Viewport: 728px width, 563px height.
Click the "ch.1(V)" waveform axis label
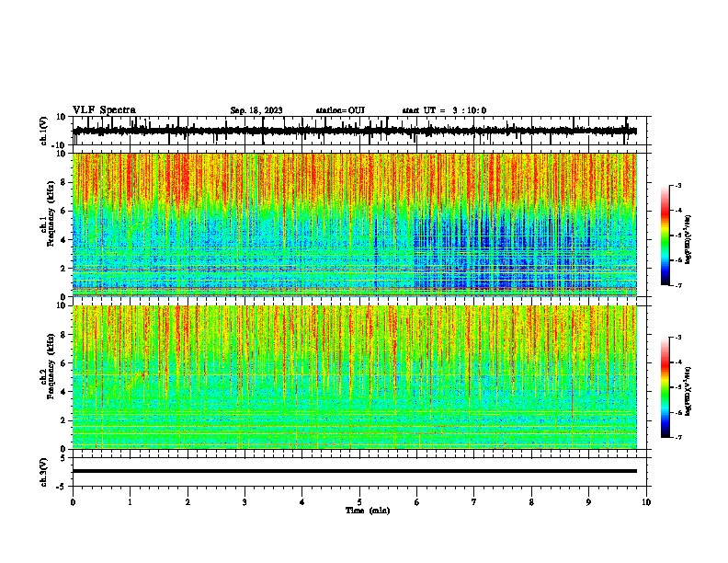pyautogui.click(x=43, y=131)
